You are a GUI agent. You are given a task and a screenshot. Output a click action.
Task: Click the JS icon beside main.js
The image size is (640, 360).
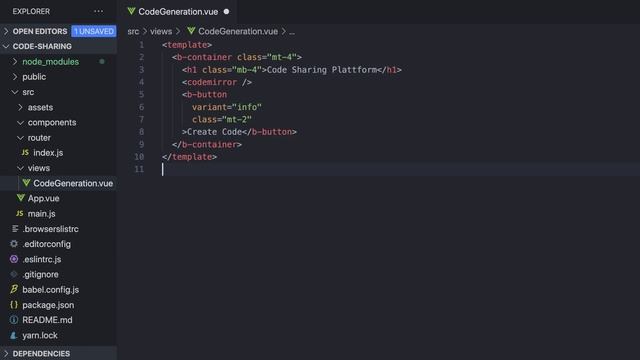20,213
